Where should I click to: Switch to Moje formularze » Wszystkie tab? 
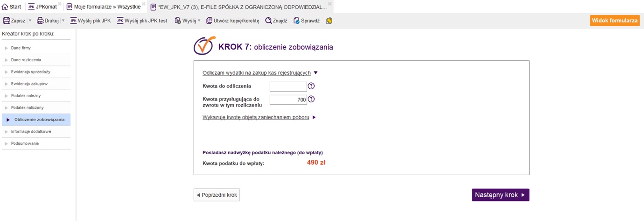(x=104, y=7)
